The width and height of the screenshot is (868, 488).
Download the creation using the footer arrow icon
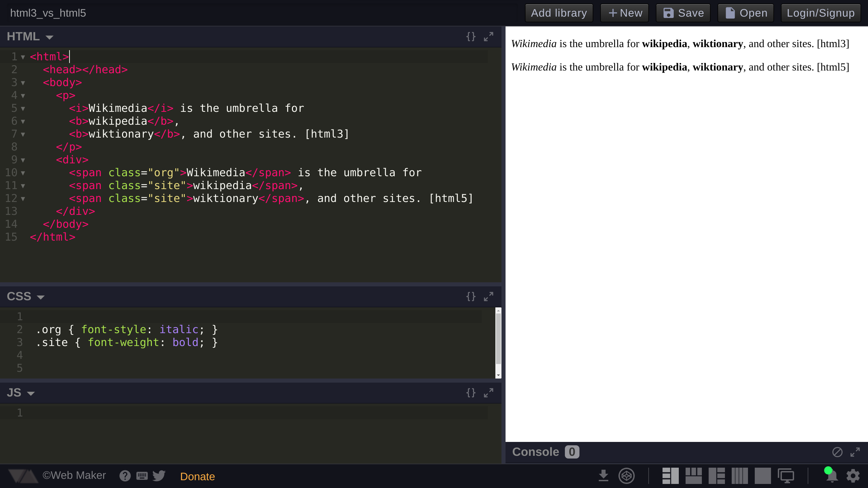pyautogui.click(x=603, y=476)
